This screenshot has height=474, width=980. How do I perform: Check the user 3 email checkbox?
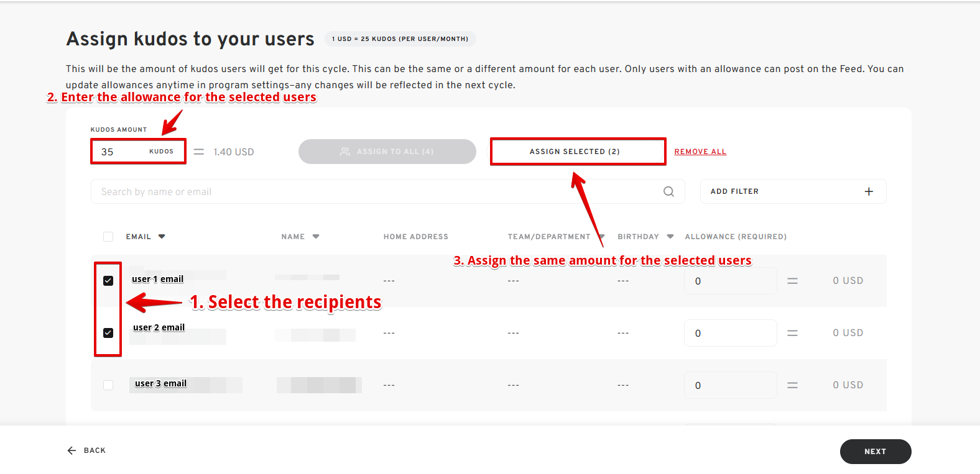tap(108, 385)
